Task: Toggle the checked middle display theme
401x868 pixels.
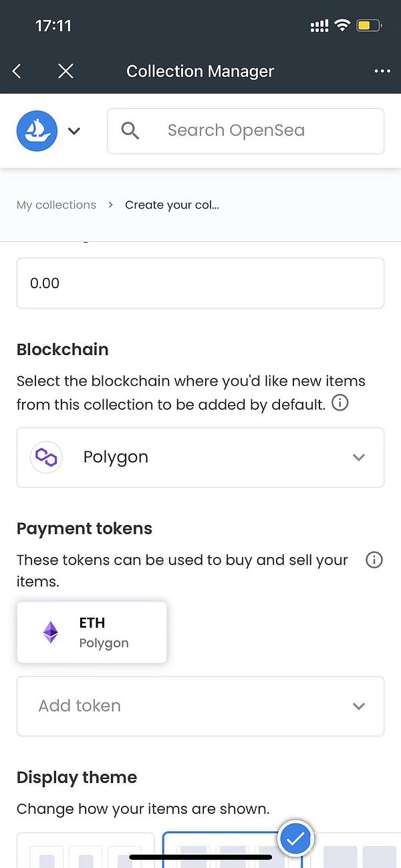Action: (232, 851)
